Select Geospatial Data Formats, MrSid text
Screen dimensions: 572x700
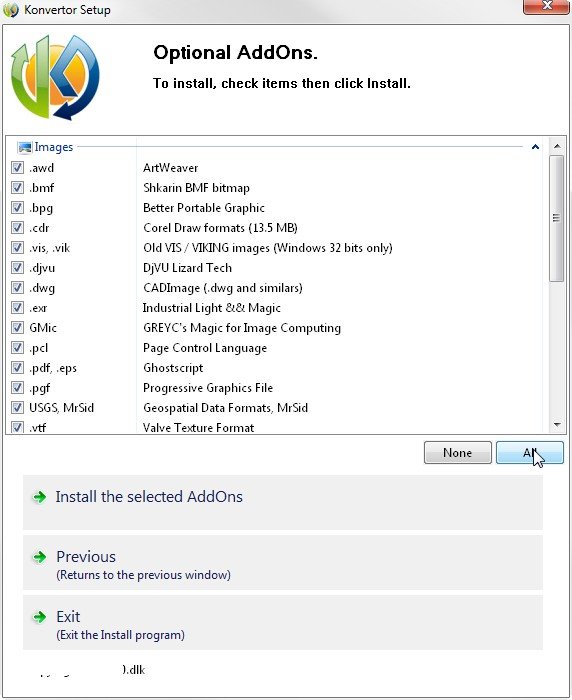coord(225,408)
